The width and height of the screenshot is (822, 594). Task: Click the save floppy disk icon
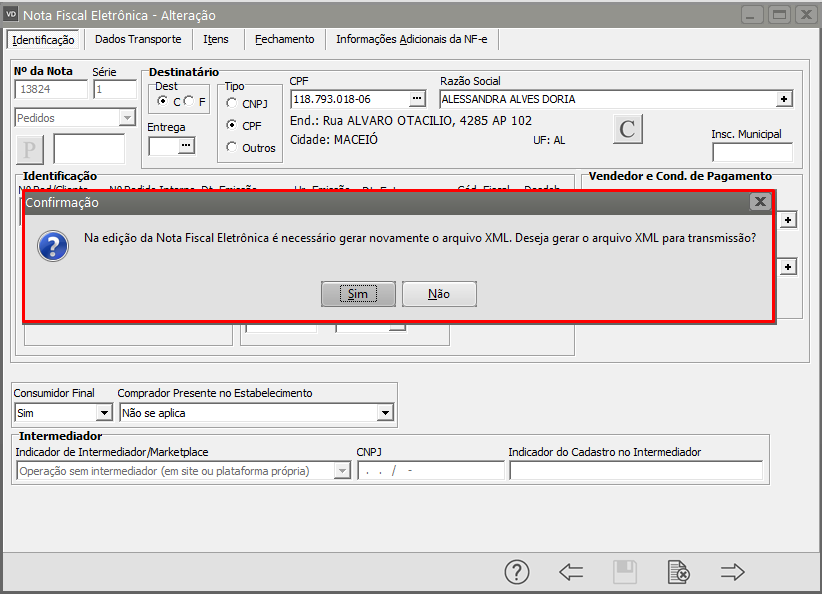click(625, 572)
